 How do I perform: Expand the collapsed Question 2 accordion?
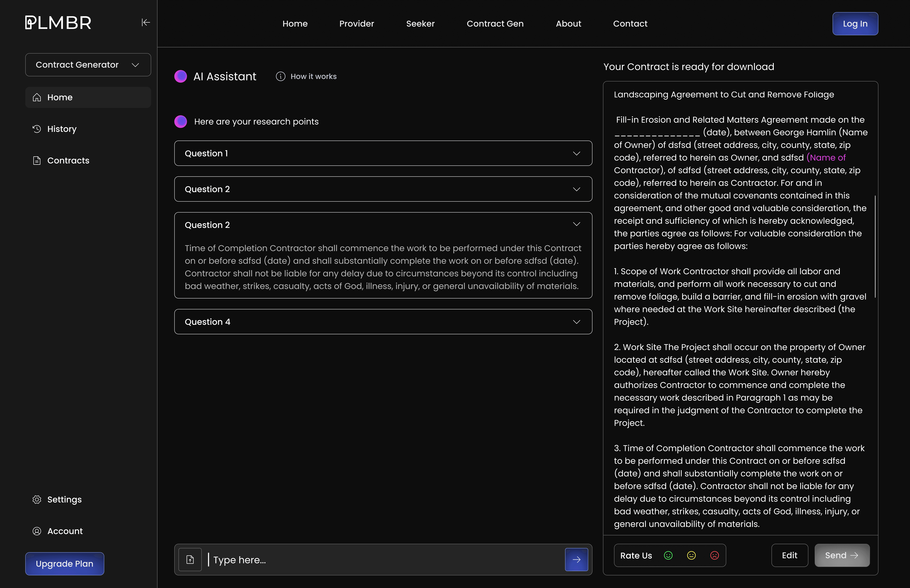click(383, 189)
